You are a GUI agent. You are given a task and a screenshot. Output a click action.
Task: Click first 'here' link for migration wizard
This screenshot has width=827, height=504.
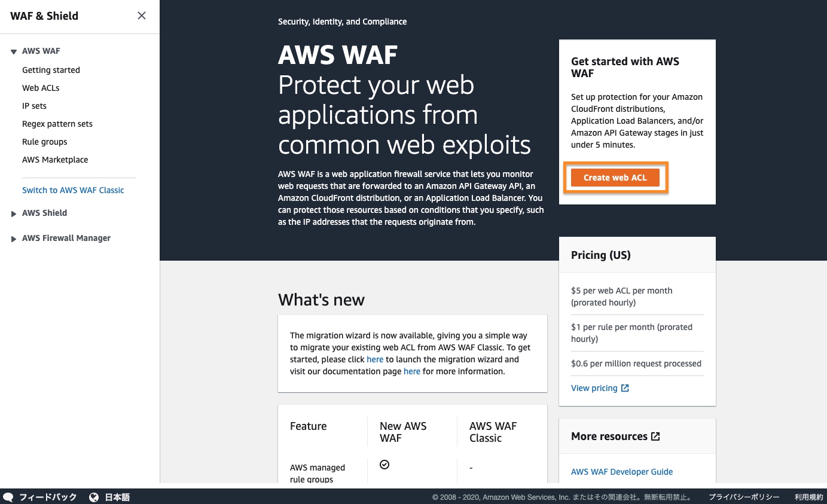pyautogui.click(x=375, y=359)
